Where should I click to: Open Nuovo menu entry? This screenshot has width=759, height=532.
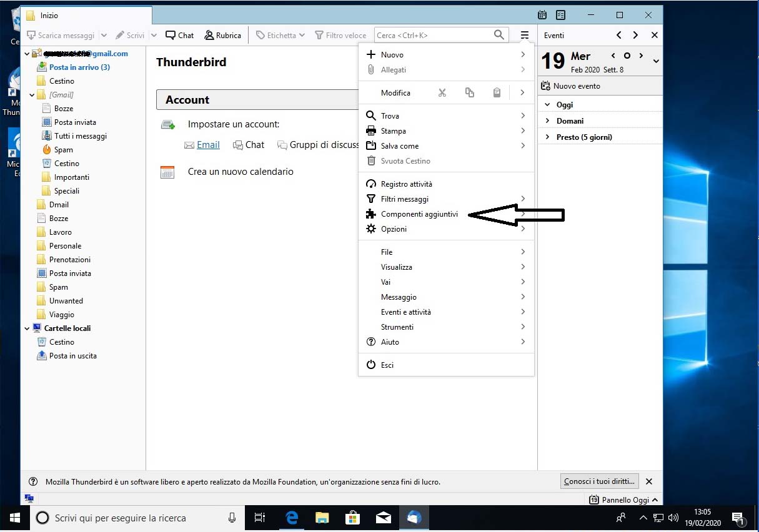pos(446,55)
